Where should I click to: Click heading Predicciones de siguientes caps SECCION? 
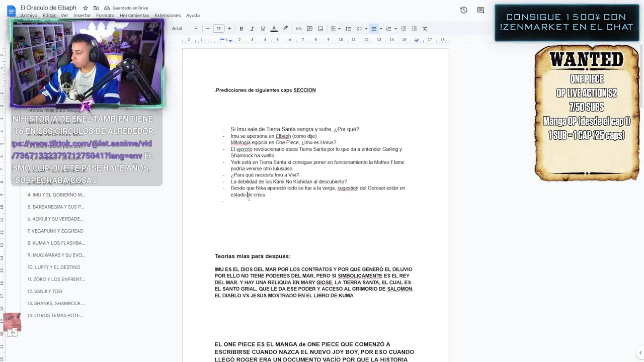(x=265, y=90)
